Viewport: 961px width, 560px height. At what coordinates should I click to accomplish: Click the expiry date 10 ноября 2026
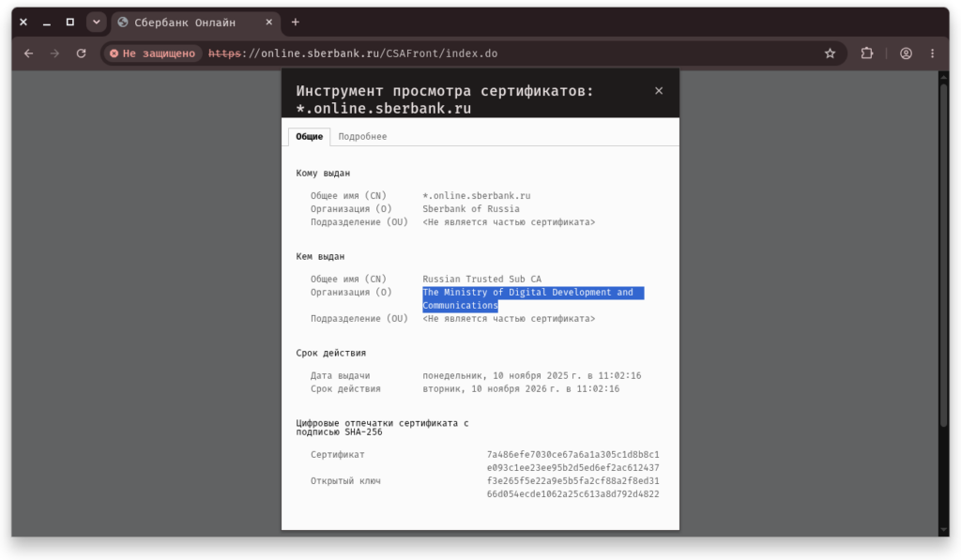[520, 389]
